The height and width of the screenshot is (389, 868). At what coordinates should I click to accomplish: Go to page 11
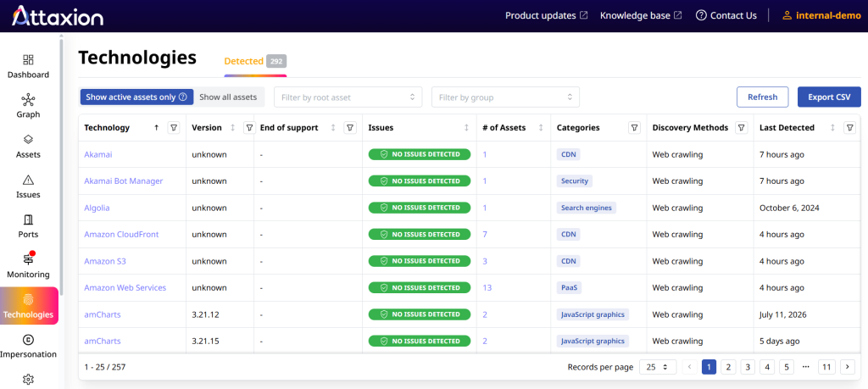pos(826,367)
